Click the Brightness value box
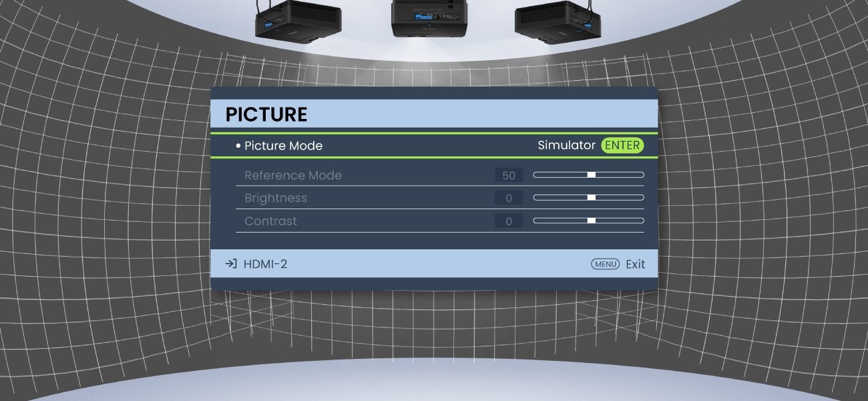The height and width of the screenshot is (401, 868). [509, 198]
